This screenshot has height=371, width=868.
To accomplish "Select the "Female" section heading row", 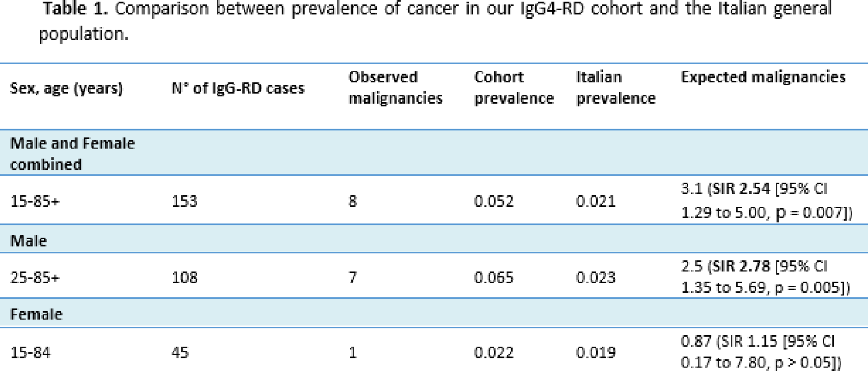I will tap(36, 315).
